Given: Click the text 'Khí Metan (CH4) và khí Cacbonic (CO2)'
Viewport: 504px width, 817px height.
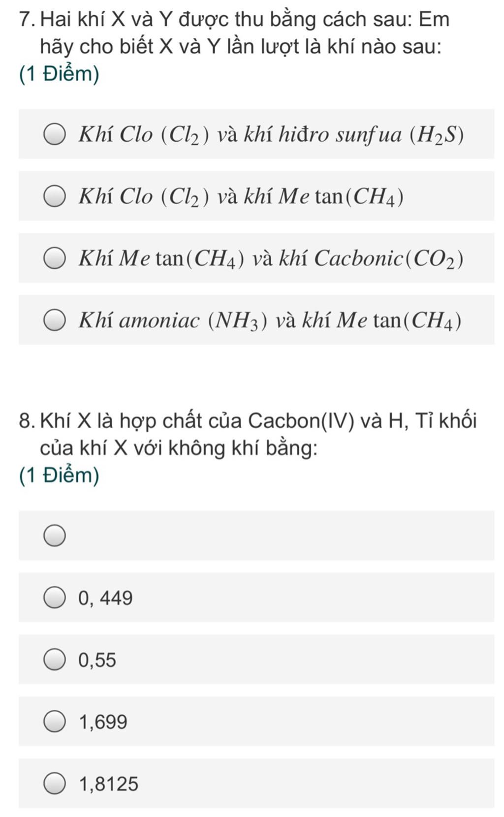Looking at the screenshot, I should pos(271,258).
